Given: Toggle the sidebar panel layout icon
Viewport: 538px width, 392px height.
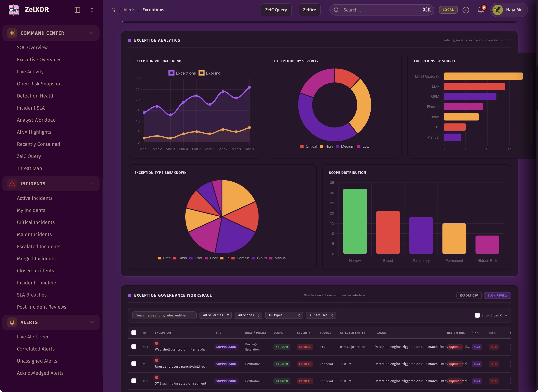Looking at the screenshot, I should (x=77, y=10).
